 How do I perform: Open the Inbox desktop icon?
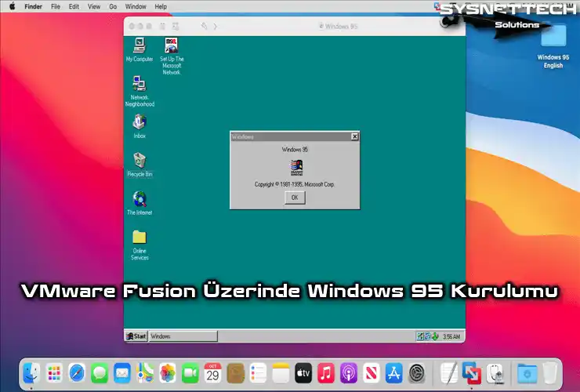140,126
